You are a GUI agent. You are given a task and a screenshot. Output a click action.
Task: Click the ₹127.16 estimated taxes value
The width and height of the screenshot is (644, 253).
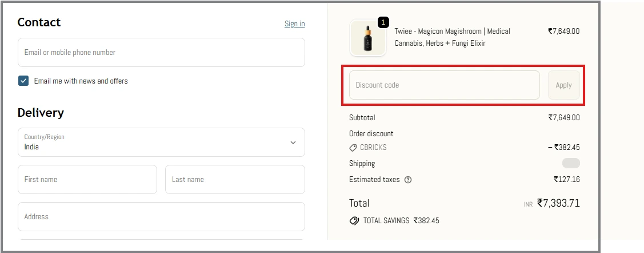click(x=567, y=179)
